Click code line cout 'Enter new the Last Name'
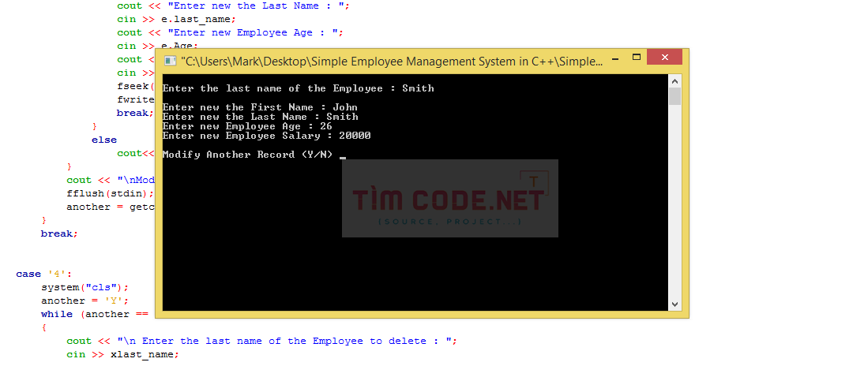868x366 pixels. pyautogui.click(x=233, y=6)
